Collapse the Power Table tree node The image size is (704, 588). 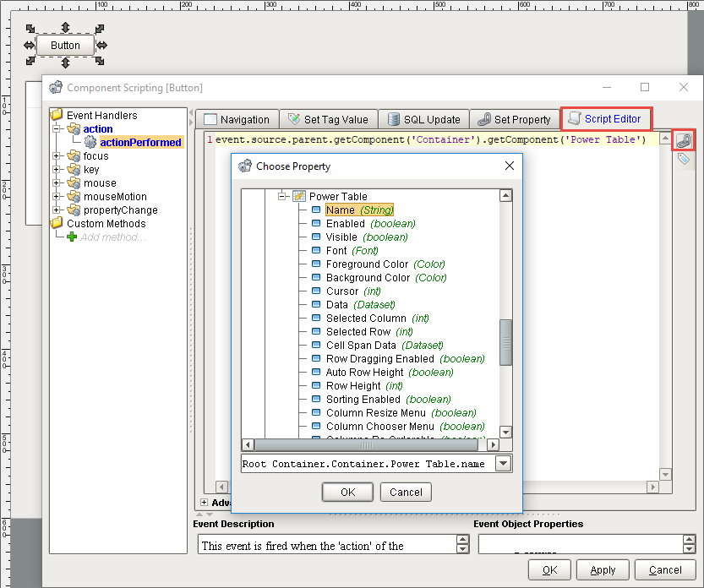coord(282,196)
